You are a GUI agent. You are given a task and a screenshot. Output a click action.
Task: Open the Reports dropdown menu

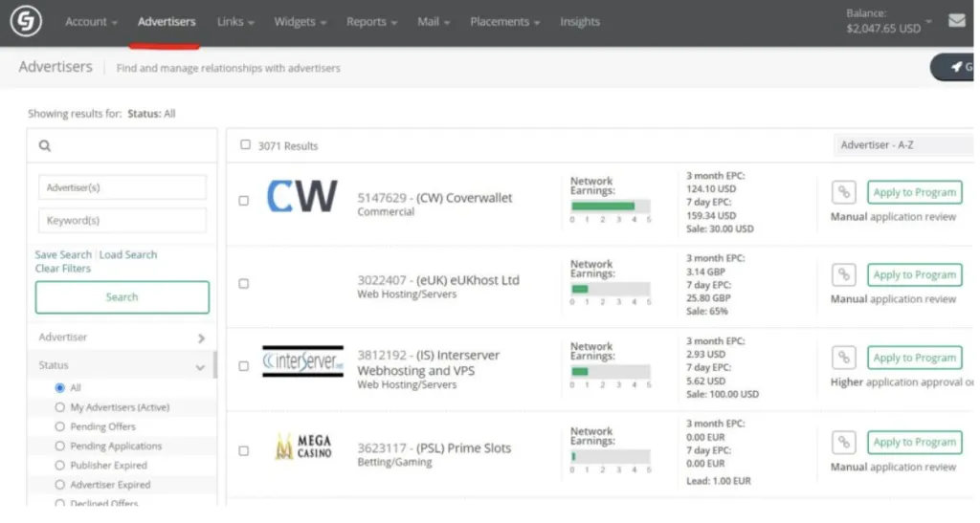372,21
